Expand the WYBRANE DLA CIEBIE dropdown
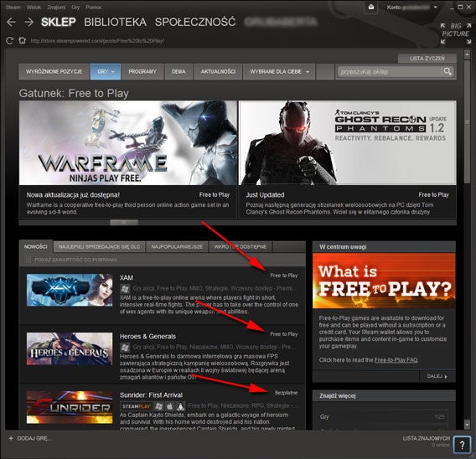The width and height of the screenshot is (476, 459). (x=279, y=71)
